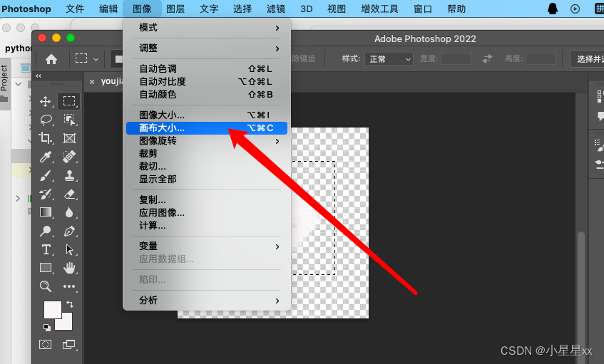The height and width of the screenshot is (364, 604).
Task: Select the Object Selection tool
Action: (x=69, y=120)
